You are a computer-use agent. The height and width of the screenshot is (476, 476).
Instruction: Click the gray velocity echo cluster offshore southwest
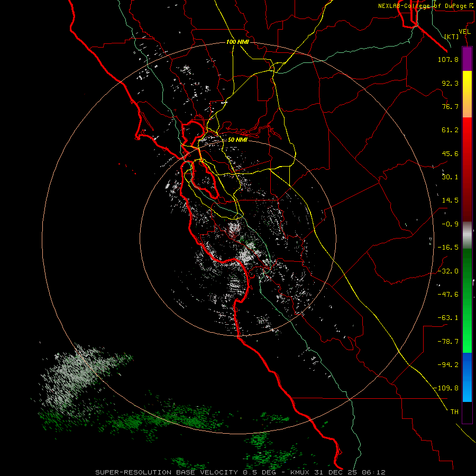click(76, 377)
